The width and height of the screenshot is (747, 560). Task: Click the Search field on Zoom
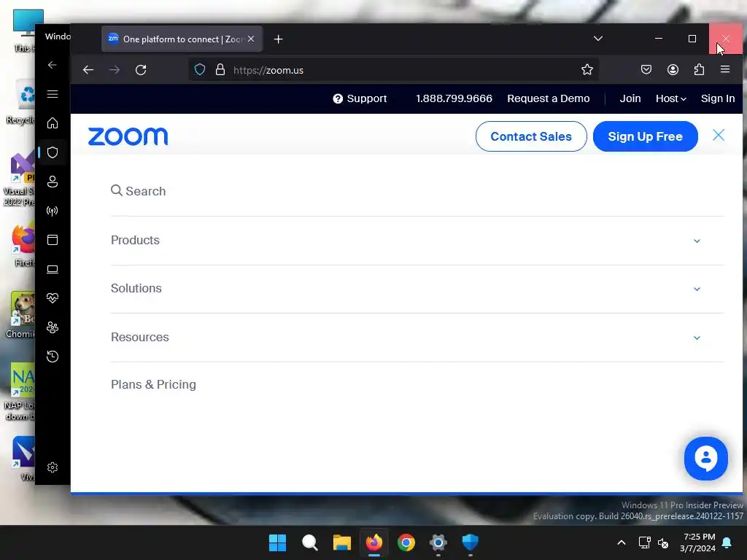click(417, 191)
